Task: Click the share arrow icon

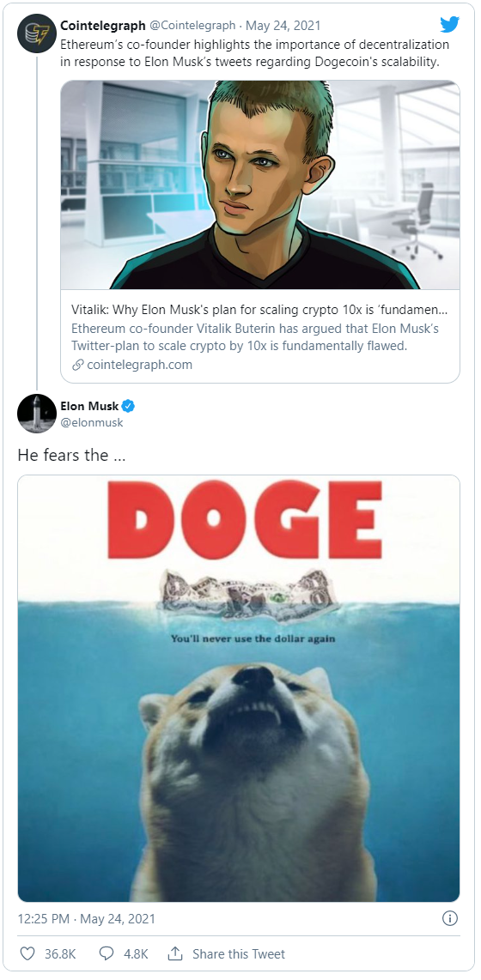Action: [175, 953]
